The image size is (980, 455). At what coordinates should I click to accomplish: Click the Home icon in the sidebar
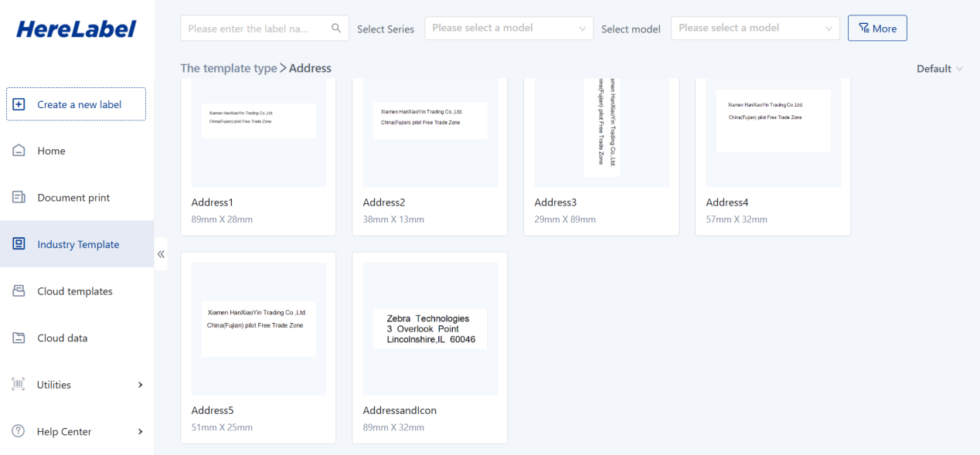pyautogui.click(x=19, y=151)
